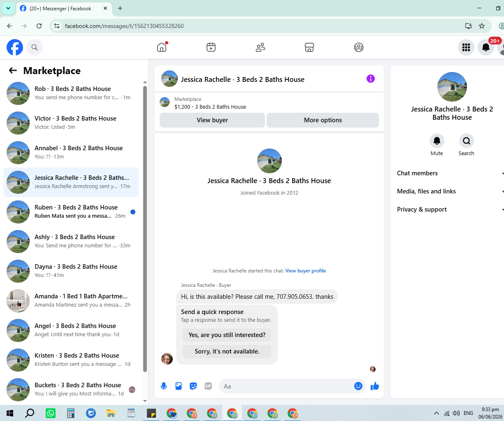Click the back arrow beside Marketplace
This screenshot has height=421, width=504.
coord(13,70)
